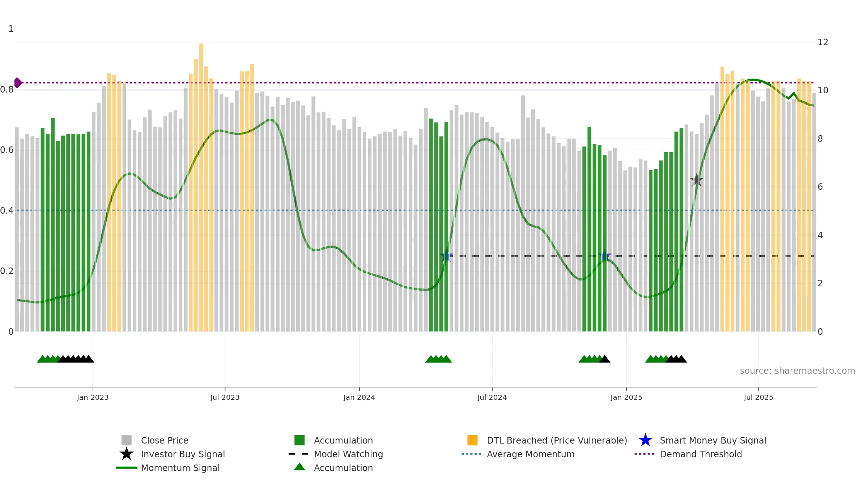The width and height of the screenshot is (868, 488).
Task: Click the black star Investor Buy Signal legend icon
Action: pyautogui.click(x=127, y=454)
